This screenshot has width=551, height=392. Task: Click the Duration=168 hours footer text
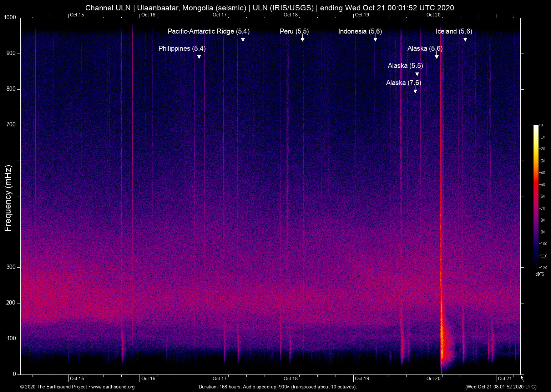[278, 387]
